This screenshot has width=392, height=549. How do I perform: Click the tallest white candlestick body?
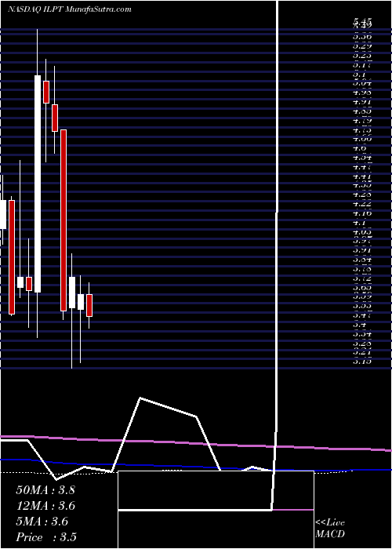click(x=38, y=184)
